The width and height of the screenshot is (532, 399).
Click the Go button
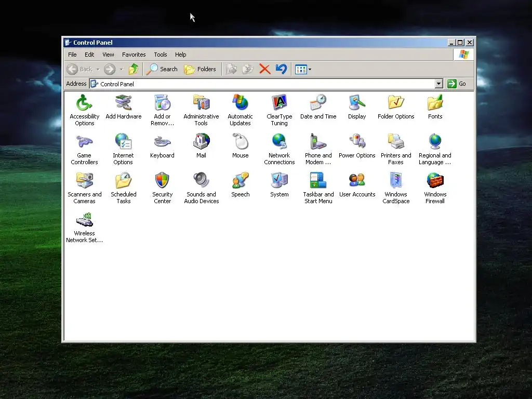(457, 84)
